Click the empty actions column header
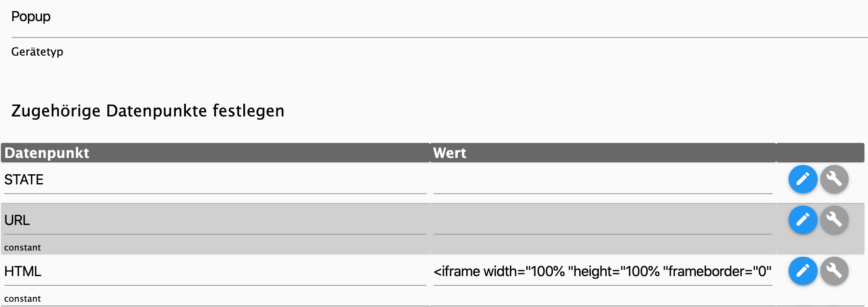The height and width of the screenshot is (307, 868). click(x=820, y=153)
